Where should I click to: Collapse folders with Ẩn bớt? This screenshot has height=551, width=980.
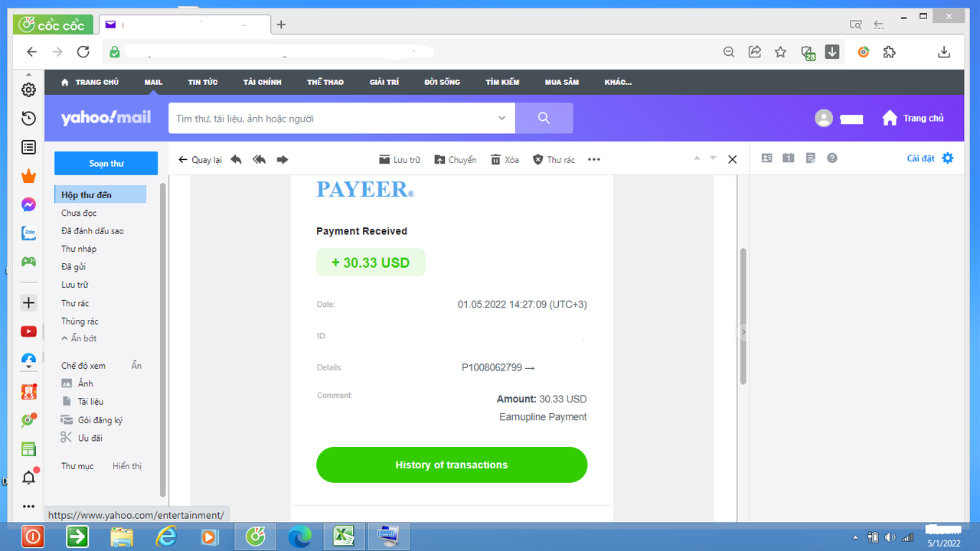[x=79, y=338]
